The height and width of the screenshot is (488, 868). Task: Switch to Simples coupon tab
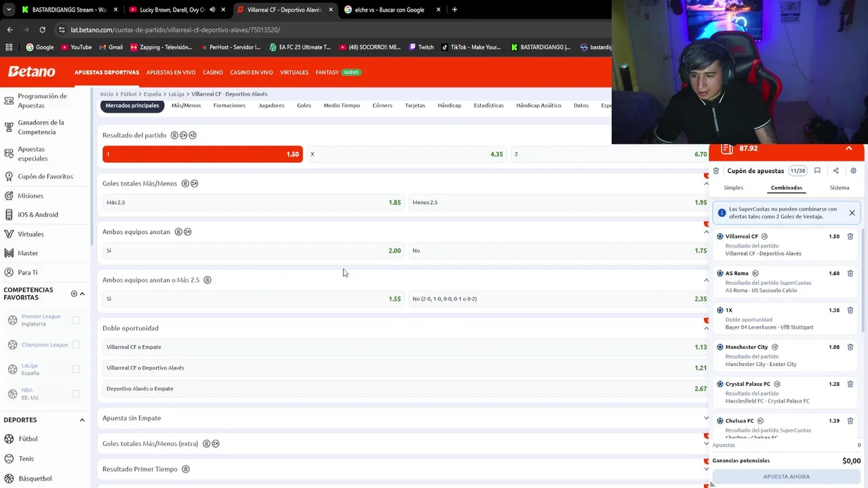point(733,188)
